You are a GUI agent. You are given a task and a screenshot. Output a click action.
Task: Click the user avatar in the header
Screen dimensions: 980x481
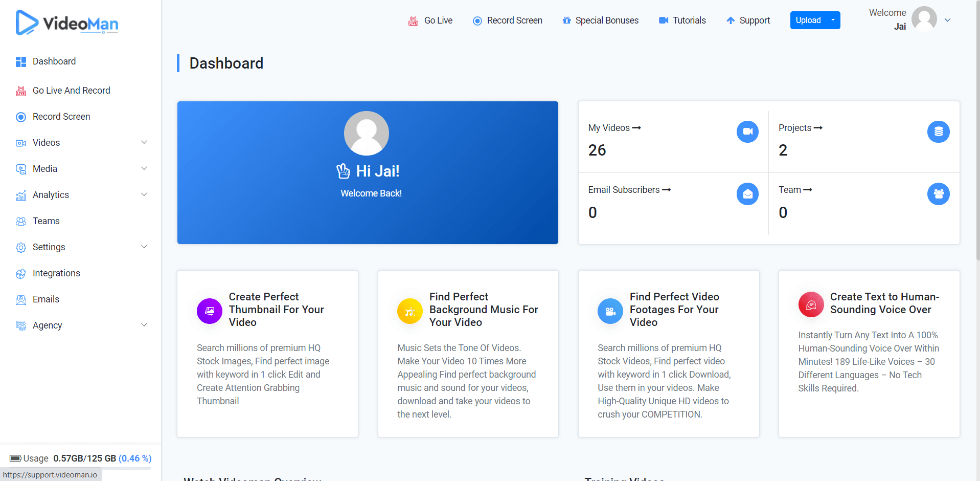[924, 19]
